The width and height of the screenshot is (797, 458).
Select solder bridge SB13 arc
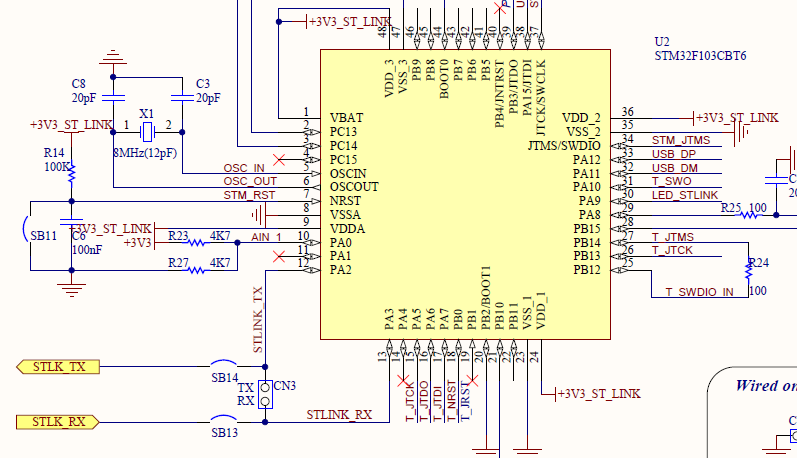(224, 418)
